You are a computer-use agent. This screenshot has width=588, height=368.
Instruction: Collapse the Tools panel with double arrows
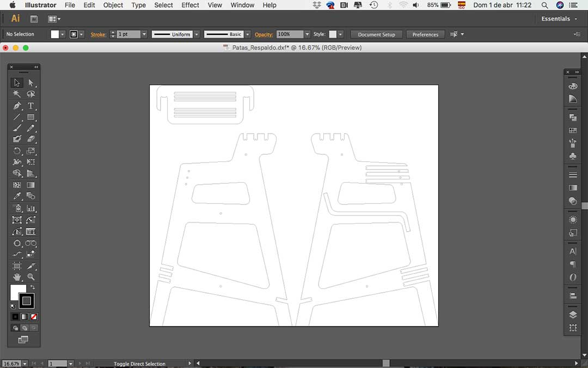pyautogui.click(x=36, y=67)
